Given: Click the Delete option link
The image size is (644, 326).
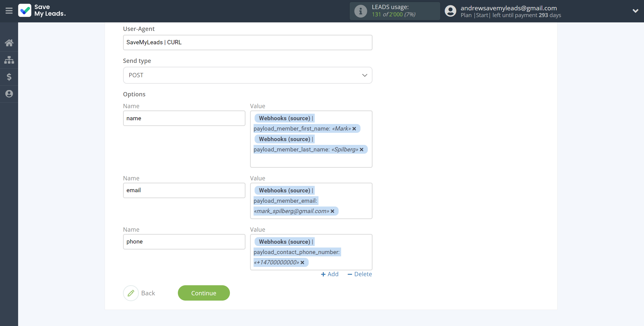Looking at the screenshot, I should point(359,274).
